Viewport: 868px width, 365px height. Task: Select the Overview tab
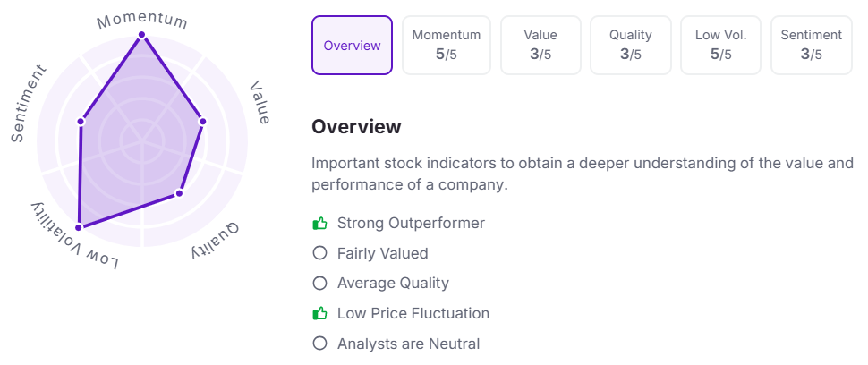[x=352, y=46]
